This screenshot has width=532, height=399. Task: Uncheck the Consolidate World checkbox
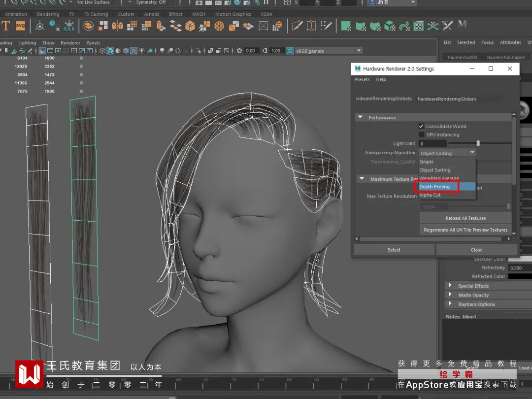click(421, 127)
